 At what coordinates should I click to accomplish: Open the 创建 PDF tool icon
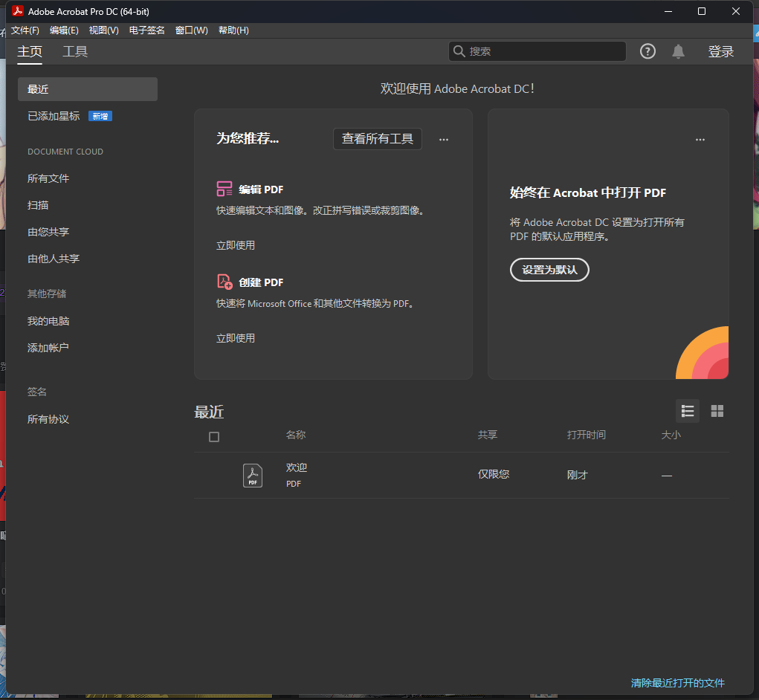click(x=224, y=282)
